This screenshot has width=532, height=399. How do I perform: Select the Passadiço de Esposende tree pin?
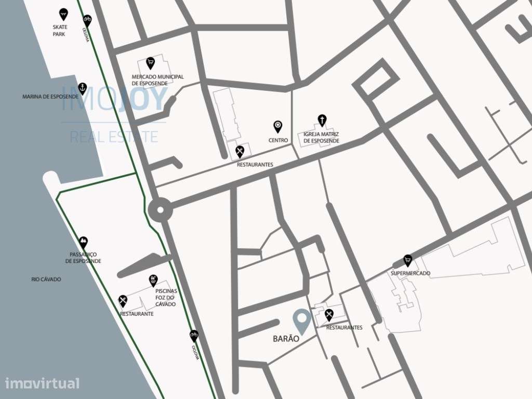click(x=84, y=242)
